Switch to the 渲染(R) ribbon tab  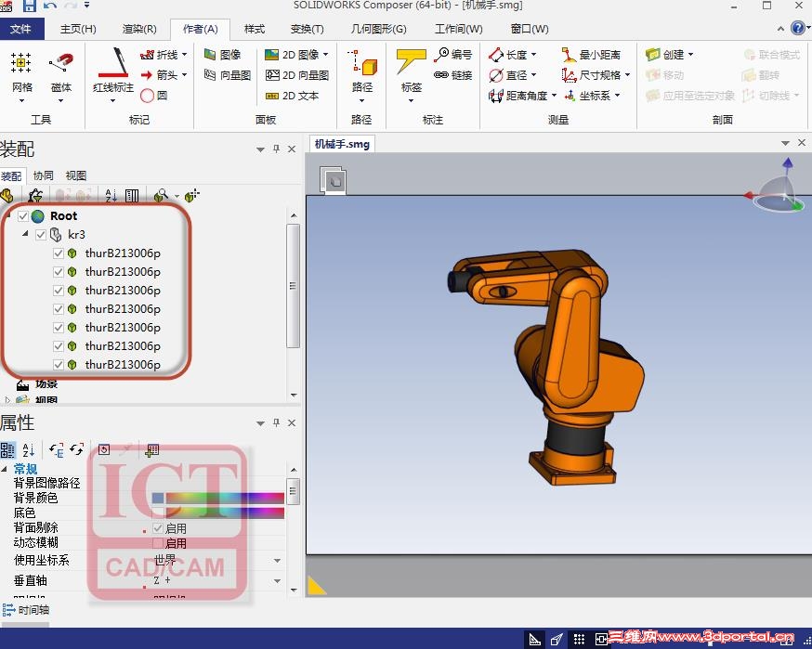[139, 29]
